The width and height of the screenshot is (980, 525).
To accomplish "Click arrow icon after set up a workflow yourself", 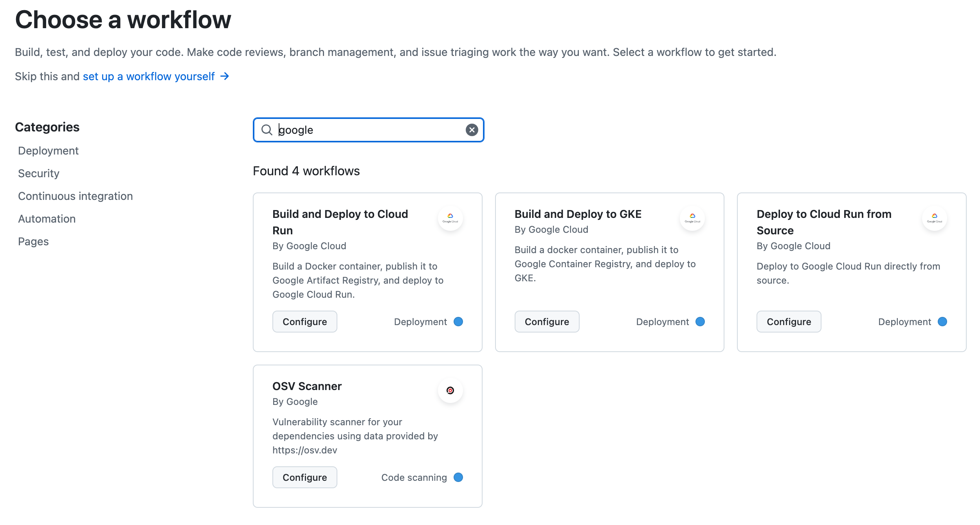I will (225, 76).
